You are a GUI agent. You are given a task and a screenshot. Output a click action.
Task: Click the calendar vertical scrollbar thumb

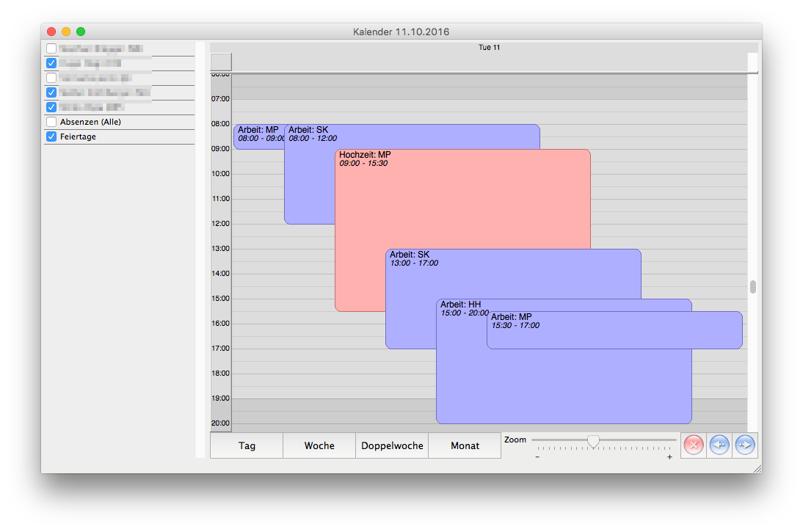point(752,286)
